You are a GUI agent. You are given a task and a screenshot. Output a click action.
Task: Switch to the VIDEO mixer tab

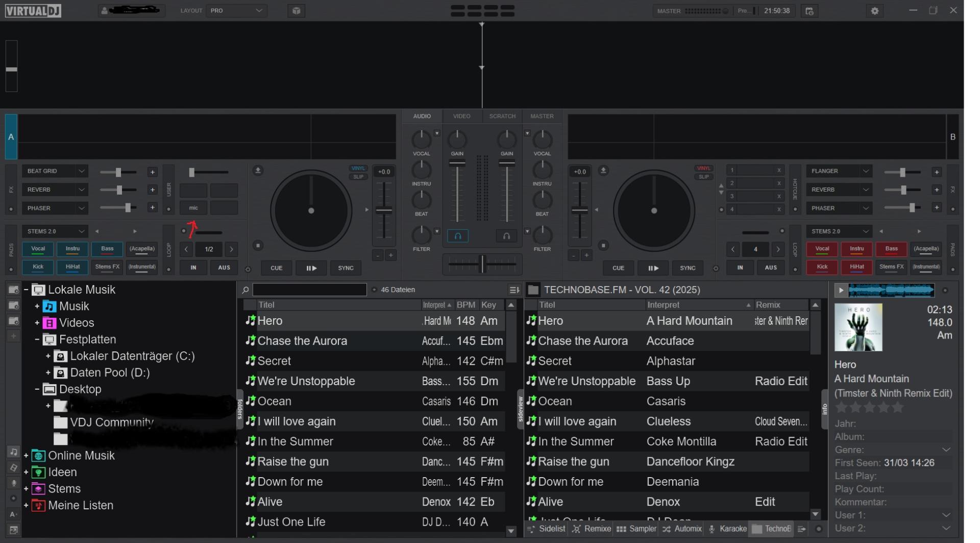[x=461, y=116]
